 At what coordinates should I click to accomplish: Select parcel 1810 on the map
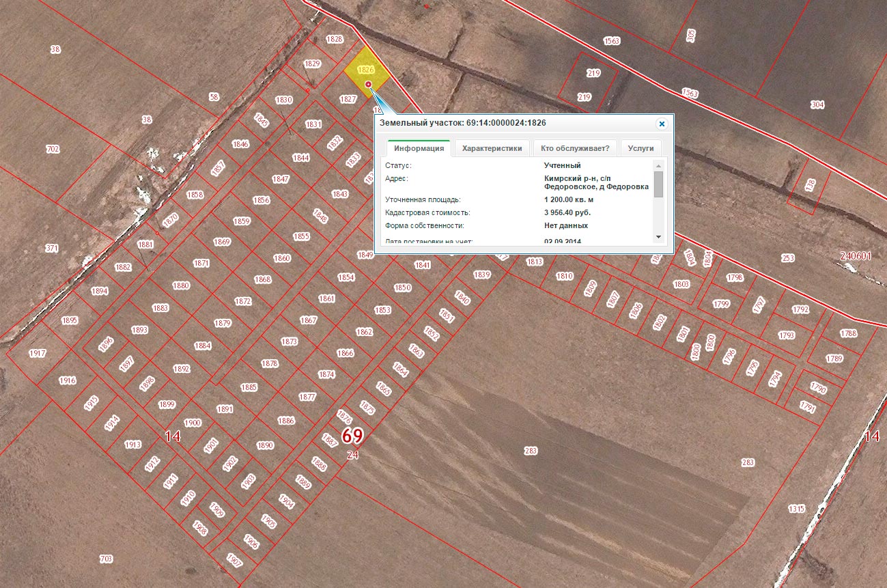[565, 276]
